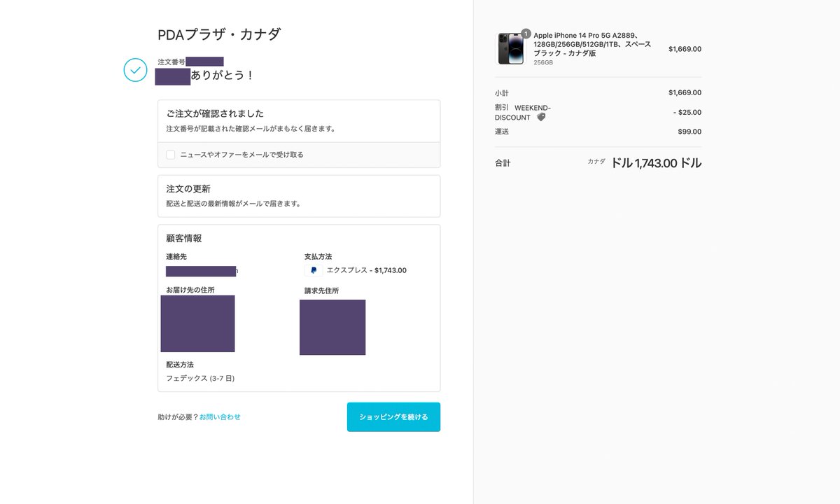The height and width of the screenshot is (504, 840).
Task: Click the 請求先住所 label
Action: coord(321,290)
